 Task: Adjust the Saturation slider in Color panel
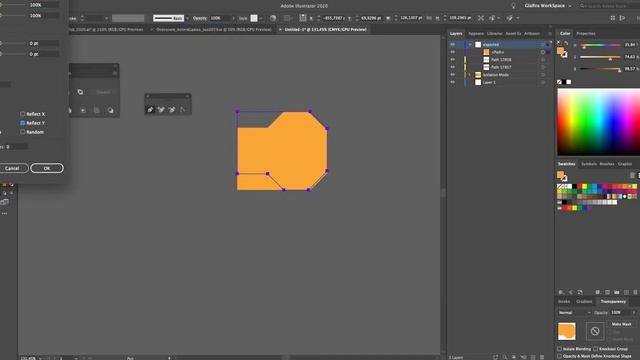[600, 57]
